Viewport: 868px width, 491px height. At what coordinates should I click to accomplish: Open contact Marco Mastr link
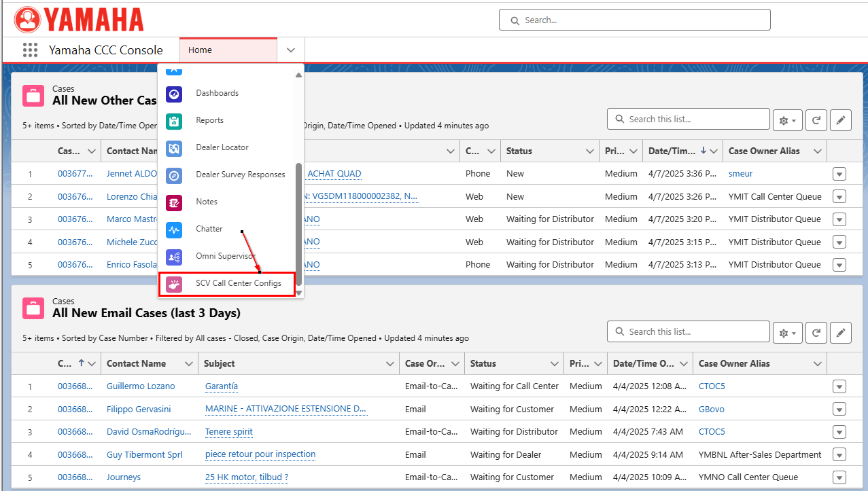[132, 219]
